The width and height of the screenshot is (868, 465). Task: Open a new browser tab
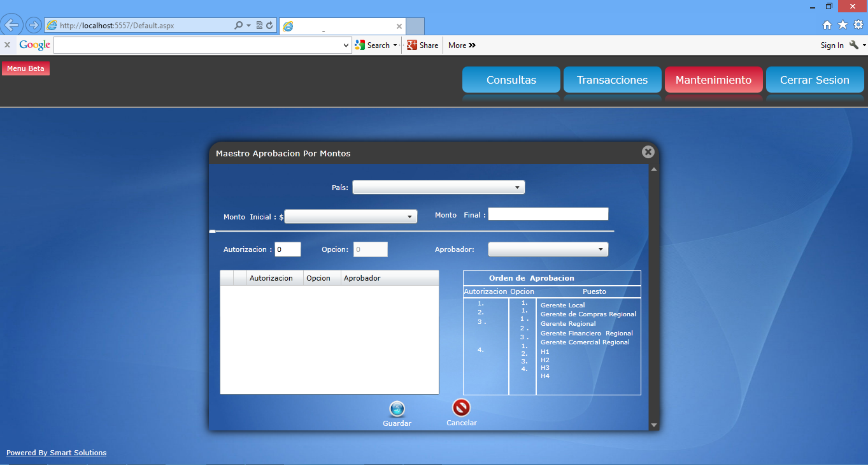(x=415, y=26)
